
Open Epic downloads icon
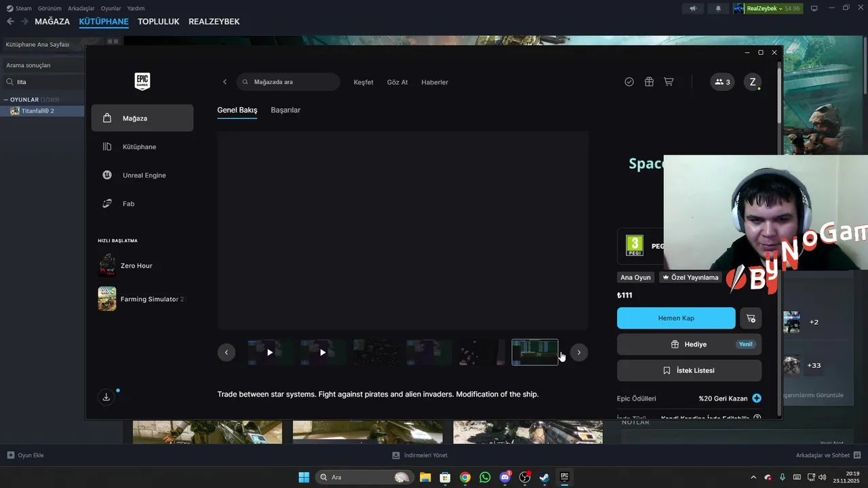click(106, 397)
